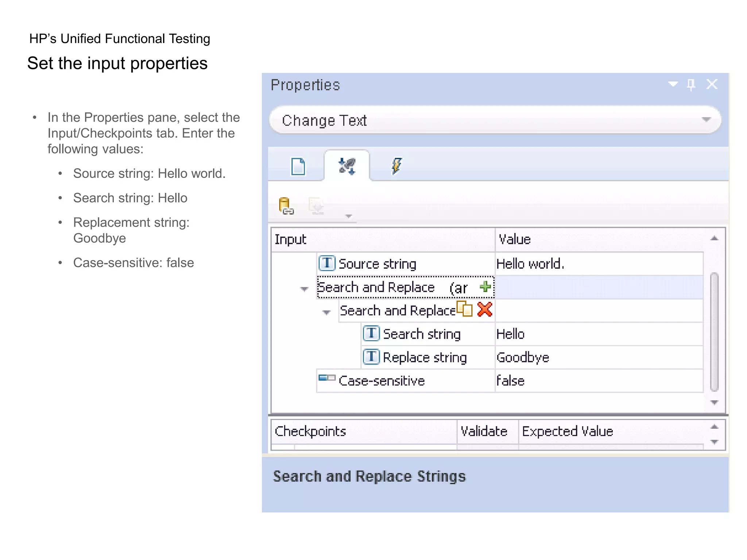Collapse the nested Search and Replace item
Screen dimensions: 747x560
coord(326,312)
